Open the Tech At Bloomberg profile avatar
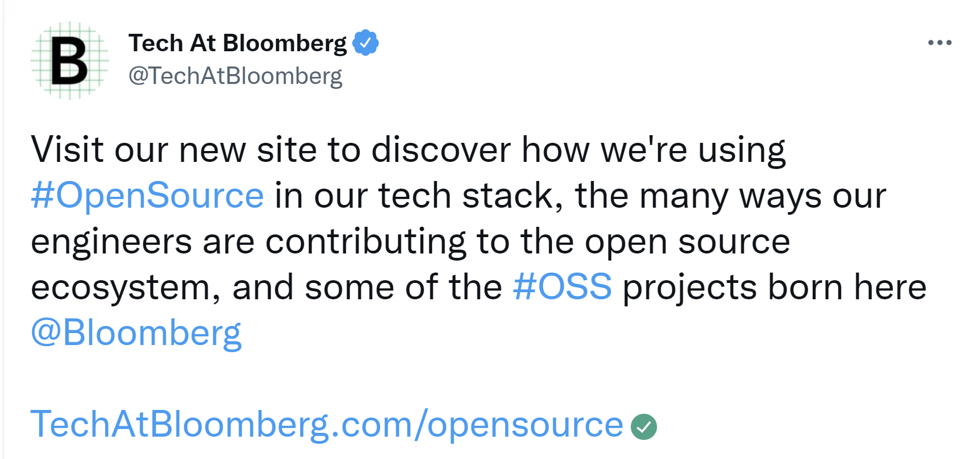 click(70, 60)
